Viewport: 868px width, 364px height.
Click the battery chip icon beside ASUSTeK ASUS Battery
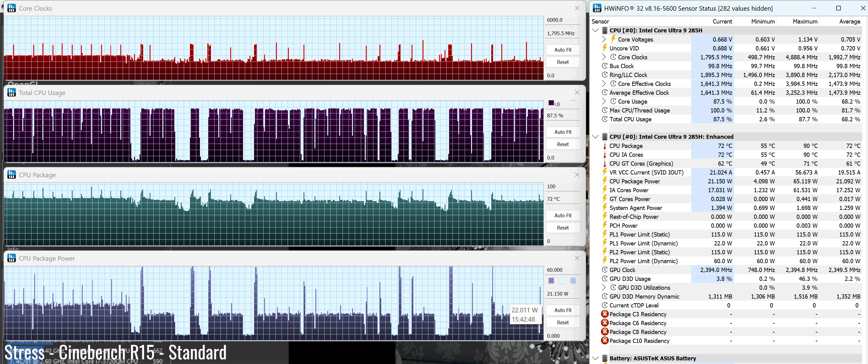[605, 358]
